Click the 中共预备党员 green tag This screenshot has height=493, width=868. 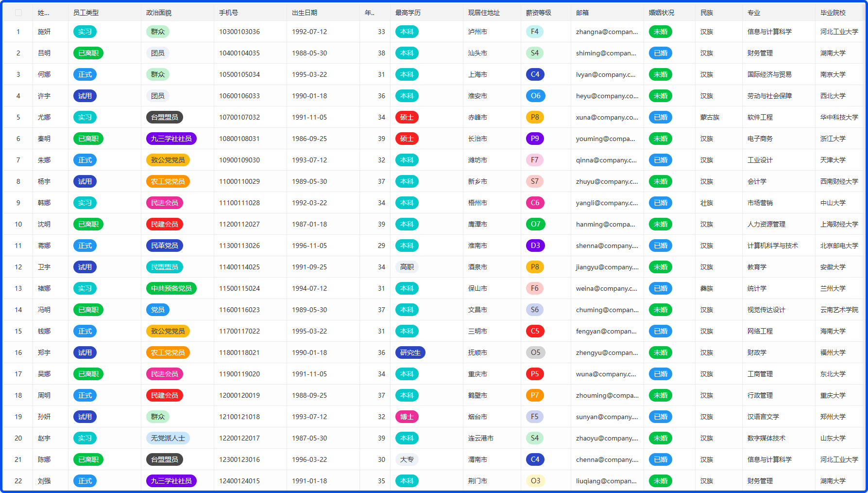click(x=171, y=288)
